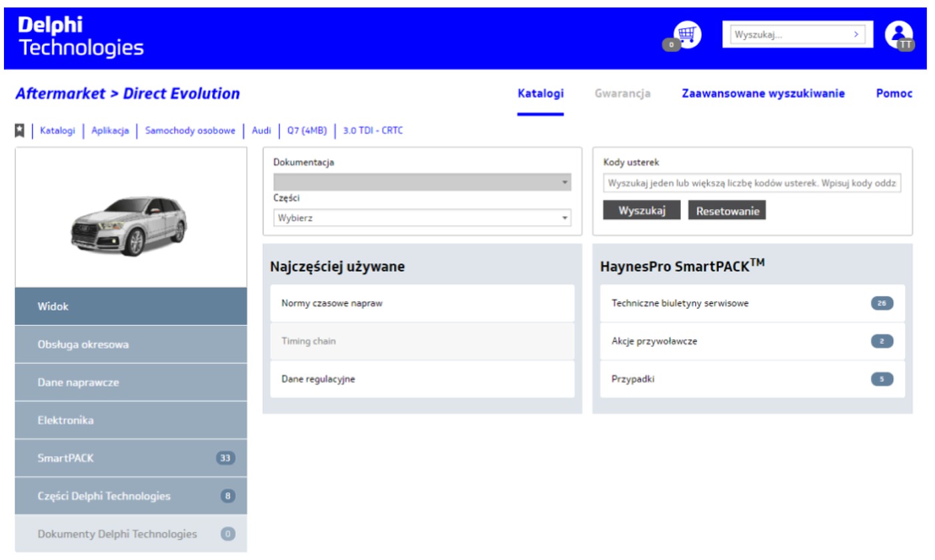Image resolution: width=935 pixels, height=560 pixels.
Task: Open Zaawansowane wyszukiwanie
Action: point(763,93)
